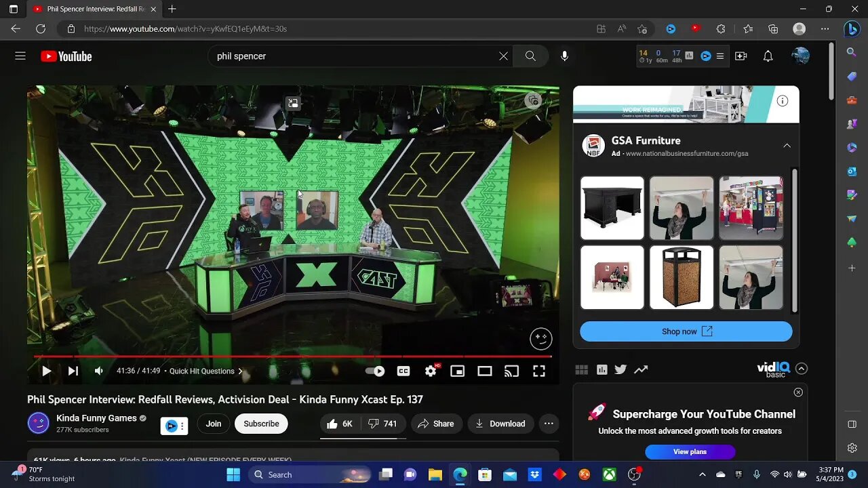
Task: Select the black desk product thumbnail
Action: point(612,208)
